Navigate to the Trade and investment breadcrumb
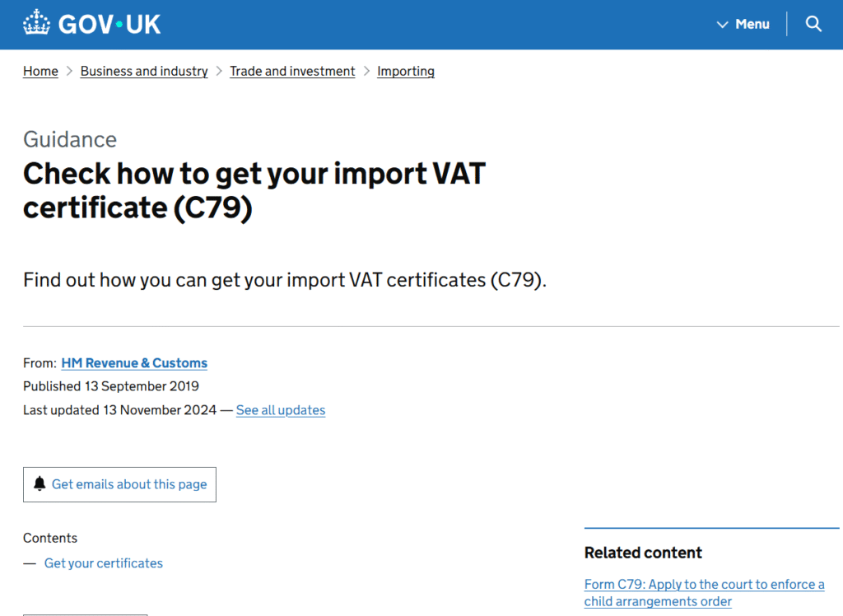Screen dimensions: 843x616 point(292,72)
